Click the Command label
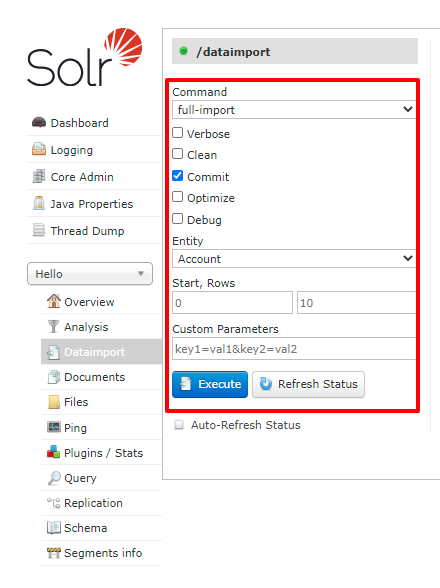This screenshot has height=588, width=440. click(x=200, y=92)
